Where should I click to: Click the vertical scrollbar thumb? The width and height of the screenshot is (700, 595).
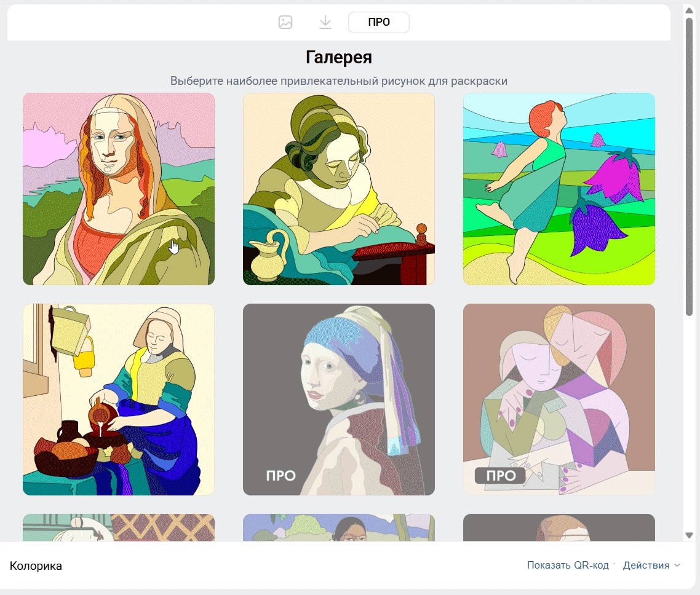coord(690,167)
